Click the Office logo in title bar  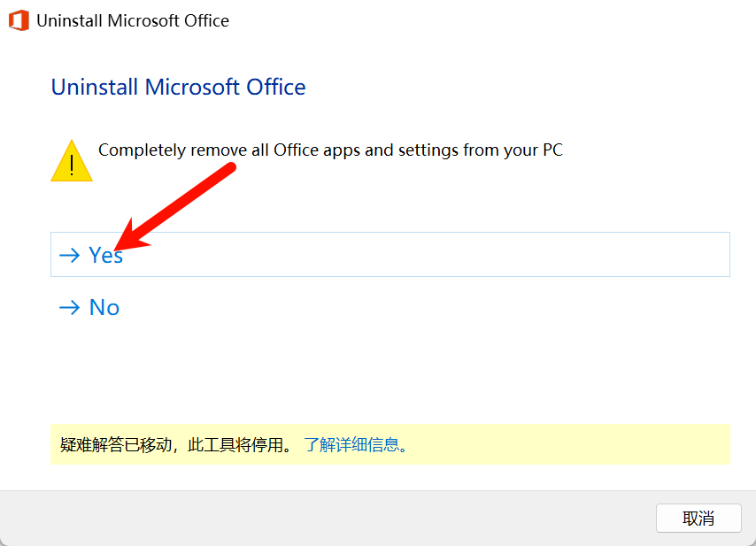(19, 20)
